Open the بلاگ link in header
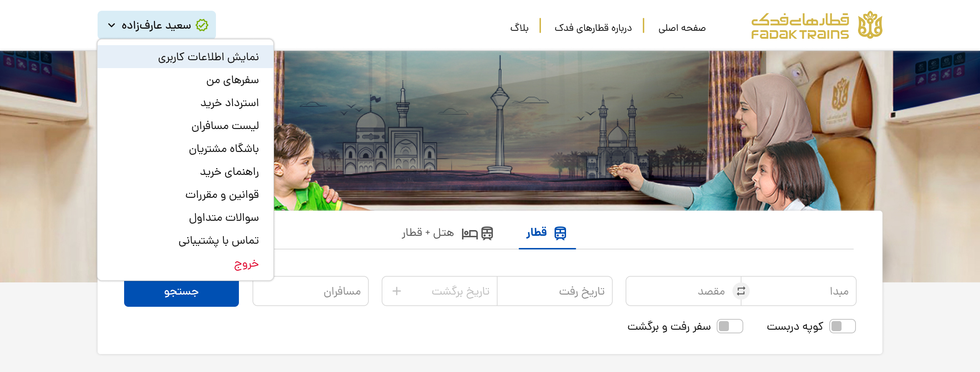Screen dimensions: 980x372 [x=519, y=28]
